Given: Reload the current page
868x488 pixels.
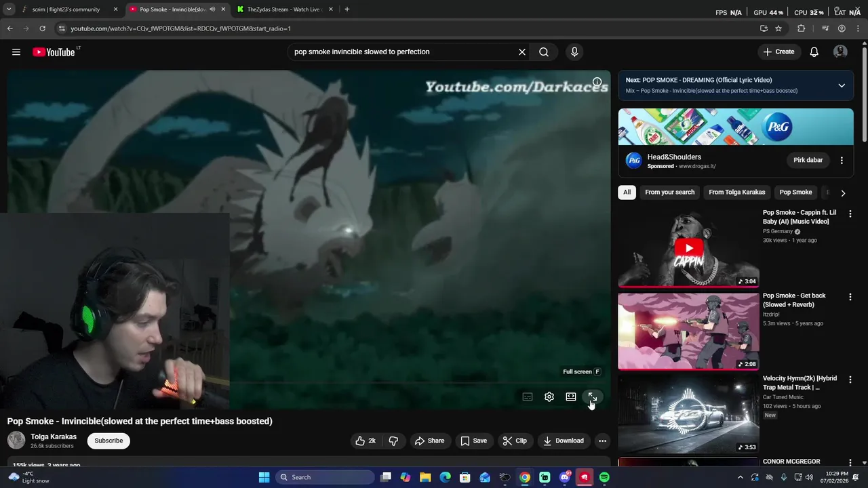Looking at the screenshot, I should pos(42,28).
